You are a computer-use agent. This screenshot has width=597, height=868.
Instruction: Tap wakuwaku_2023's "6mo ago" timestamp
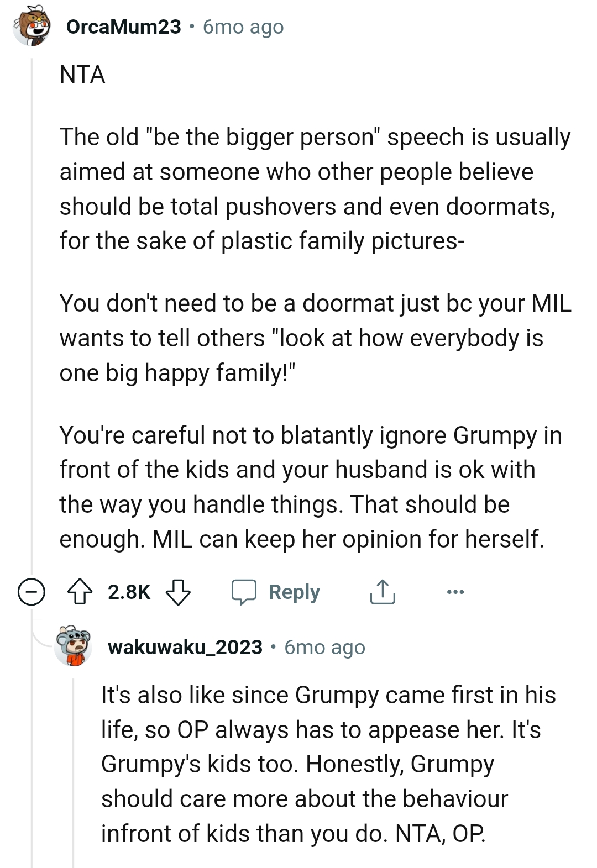[x=324, y=647]
